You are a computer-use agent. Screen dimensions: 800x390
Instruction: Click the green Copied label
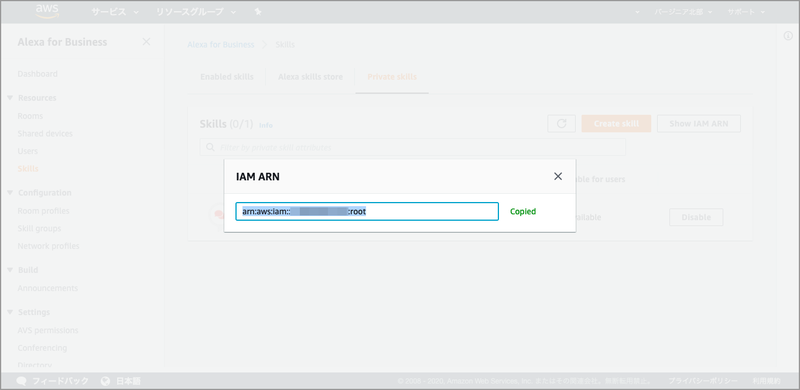pyautogui.click(x=523, y=211)
